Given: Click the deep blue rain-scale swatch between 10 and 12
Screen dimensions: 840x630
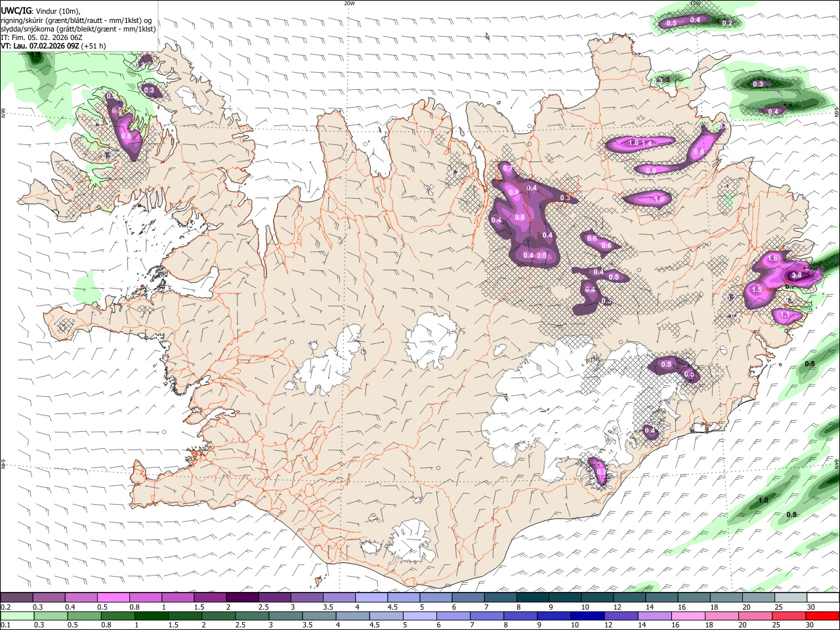Looking at the screenshot, I should pyautogui.click(x=587, y=616).
